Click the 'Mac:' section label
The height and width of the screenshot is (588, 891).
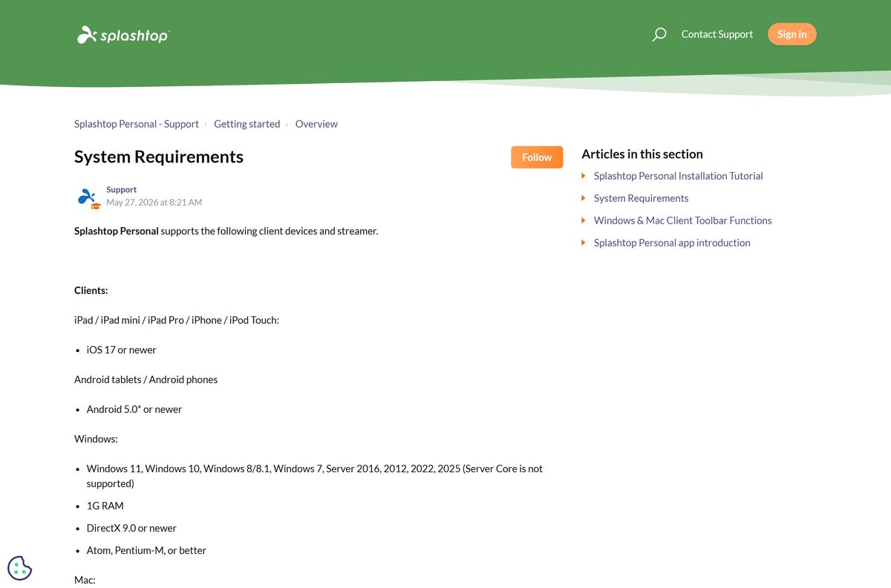(85, 580)
